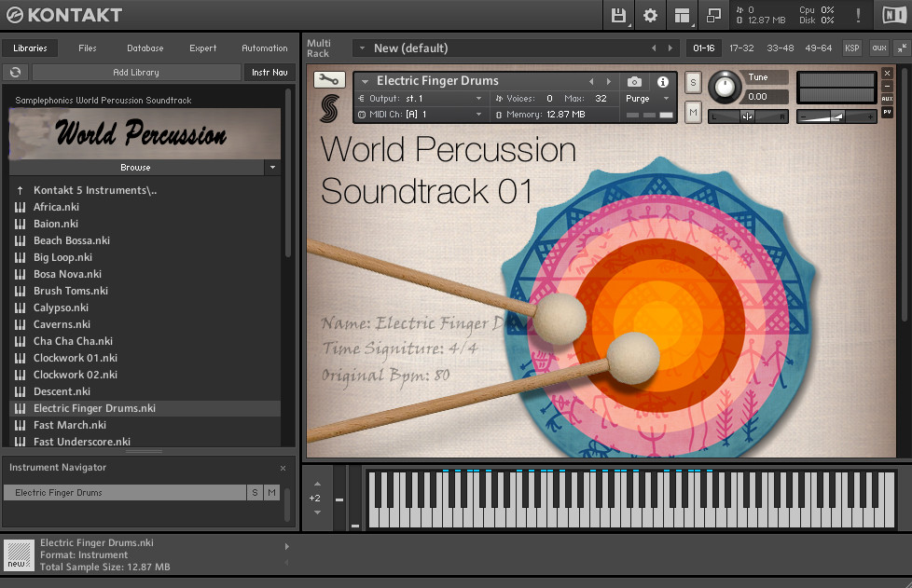Remove the Electric Finger Drums instrument
This screenshot has height=588, width=912.
(887, 74)
